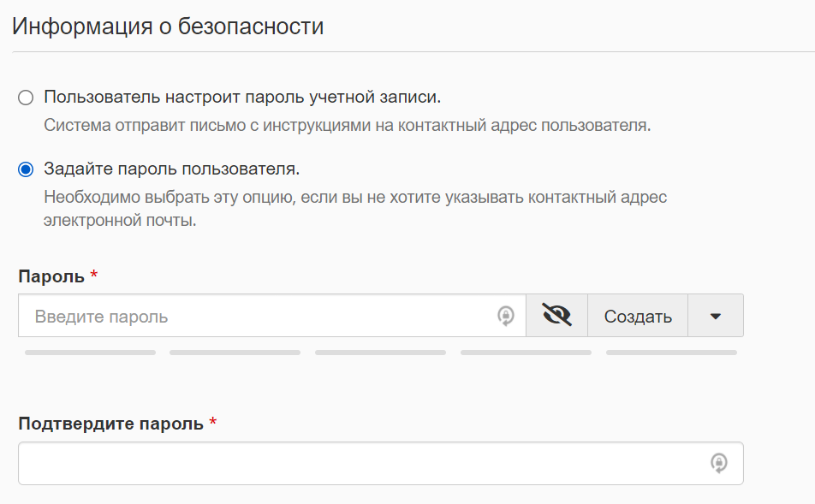
Task: Select the 'Задайте пароль пользователя' radio button
Action: coord(26,169)
